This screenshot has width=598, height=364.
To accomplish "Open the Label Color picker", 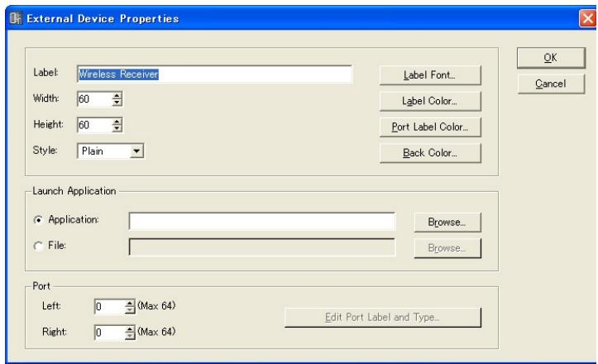I will pyautogui.click(x=430, y=101).
